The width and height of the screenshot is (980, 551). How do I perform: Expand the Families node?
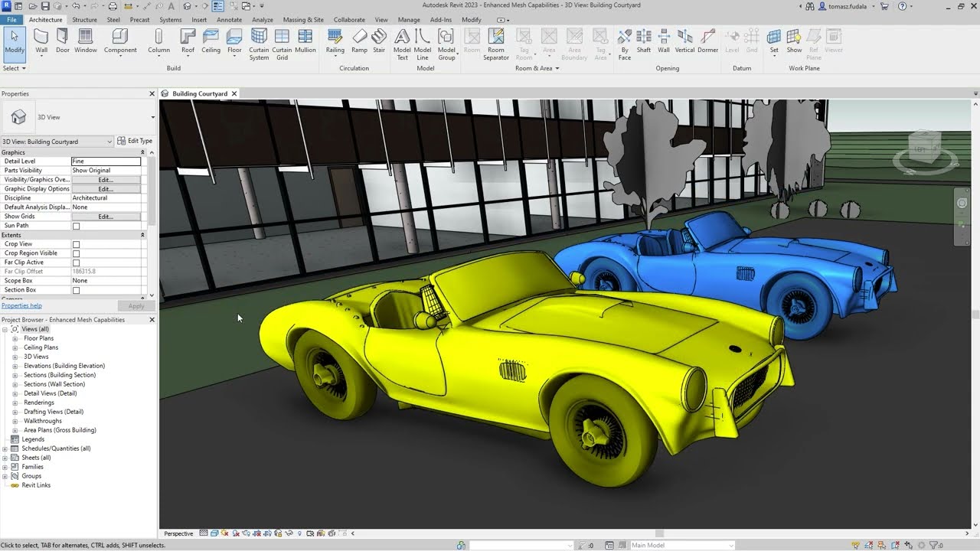(x=5, y=467)
